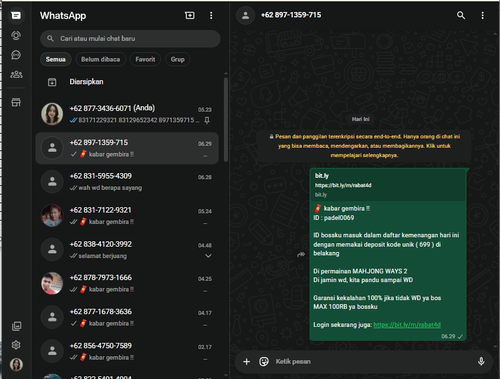Click the pin icon on the Anda chat
The height and width of the screenshot is (379, 500).
[x=207, y=120]
